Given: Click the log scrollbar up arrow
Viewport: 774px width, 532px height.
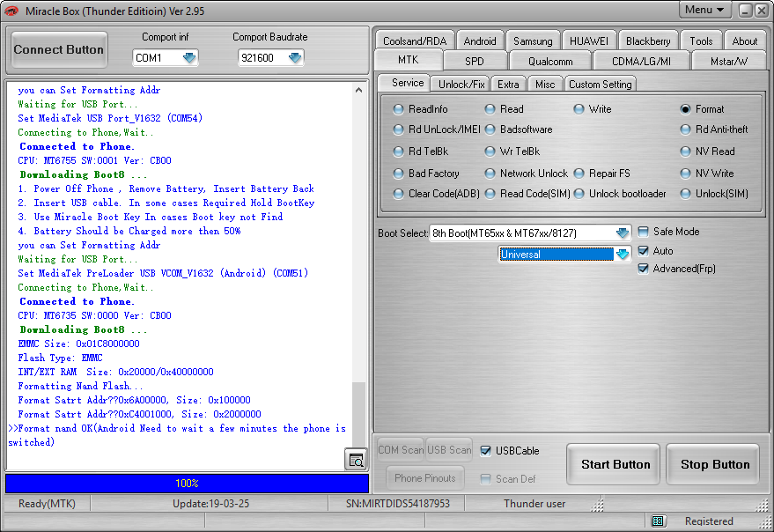Looking at the screenshot, I should coord(359,90).
